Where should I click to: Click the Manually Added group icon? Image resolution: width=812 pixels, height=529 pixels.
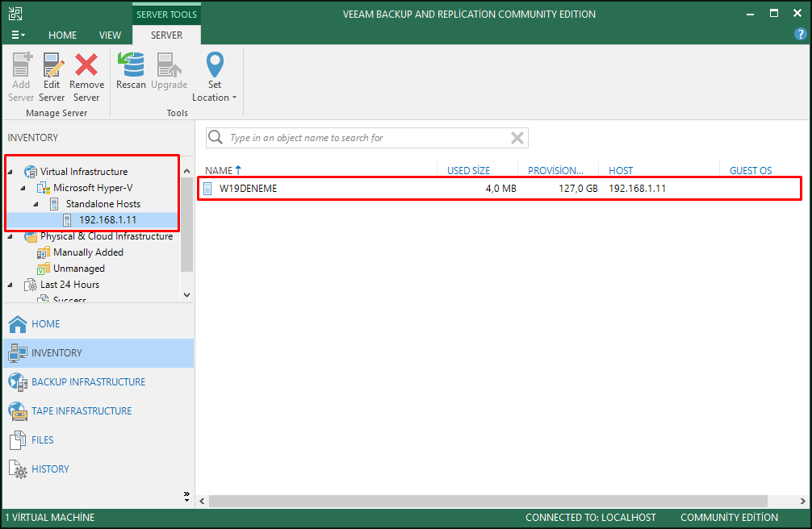pyautogui.click(x=44, y=252)
